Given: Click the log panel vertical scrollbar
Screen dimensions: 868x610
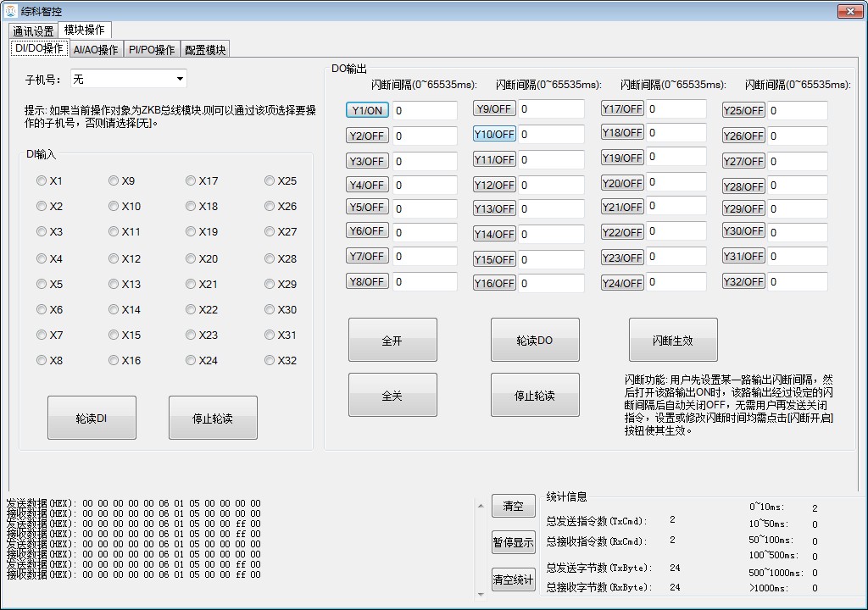Looking at the screenshot, I should point(481,546).
